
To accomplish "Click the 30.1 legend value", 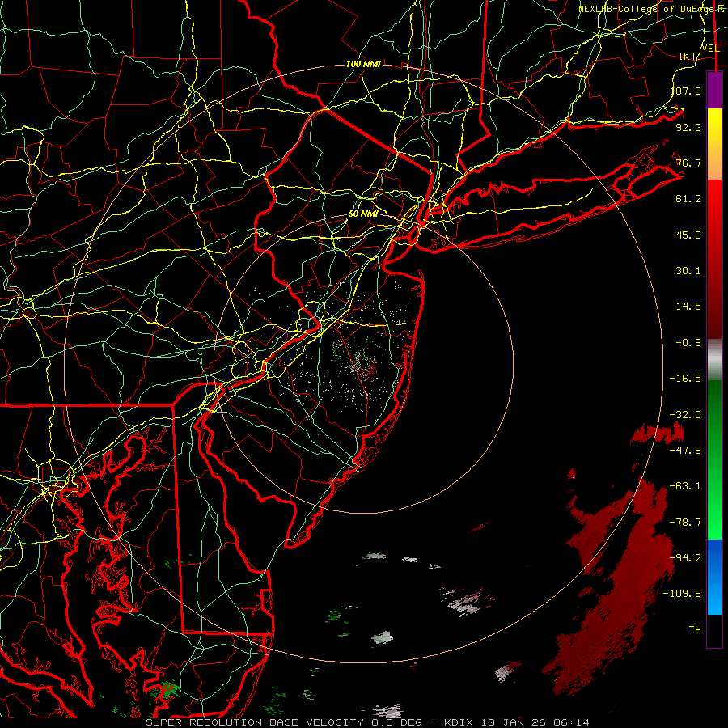I will point(688,271).
